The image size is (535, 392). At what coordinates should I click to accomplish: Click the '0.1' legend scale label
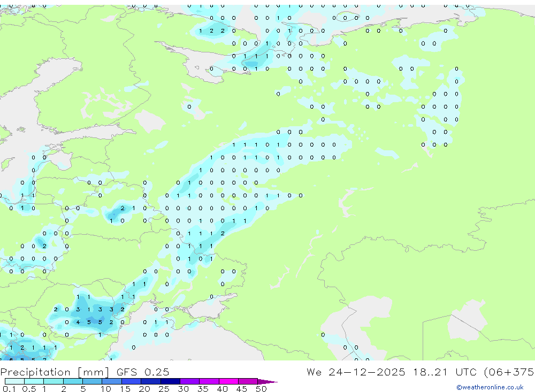click(x=9, y=389)
